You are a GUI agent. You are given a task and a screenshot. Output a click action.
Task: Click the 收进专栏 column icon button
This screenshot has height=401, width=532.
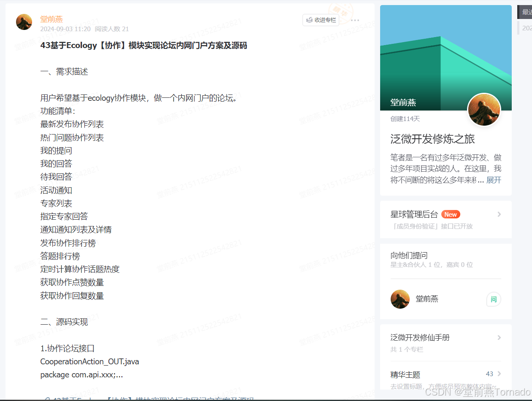point(321,20)
